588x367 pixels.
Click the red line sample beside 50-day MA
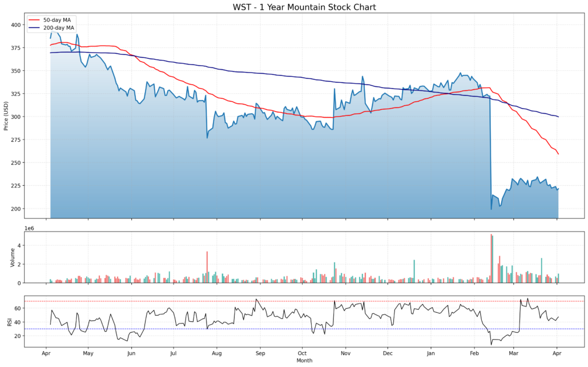pos(34,20)
